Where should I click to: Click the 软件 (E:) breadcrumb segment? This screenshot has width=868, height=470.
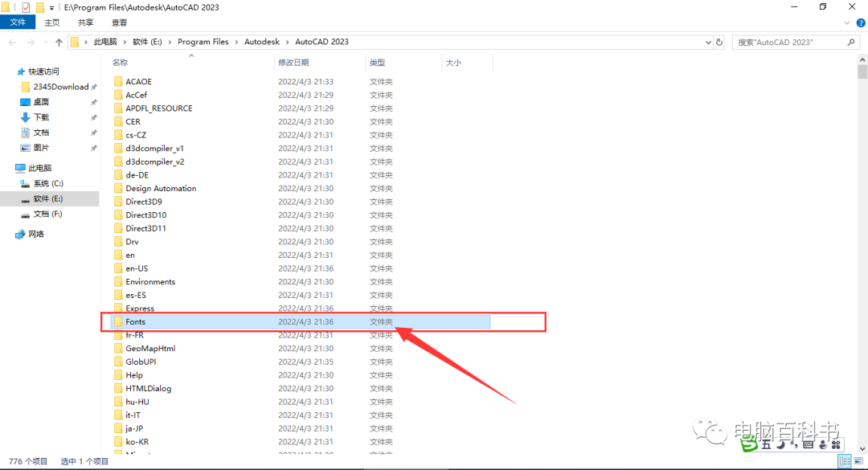click(x=147, y=42)
